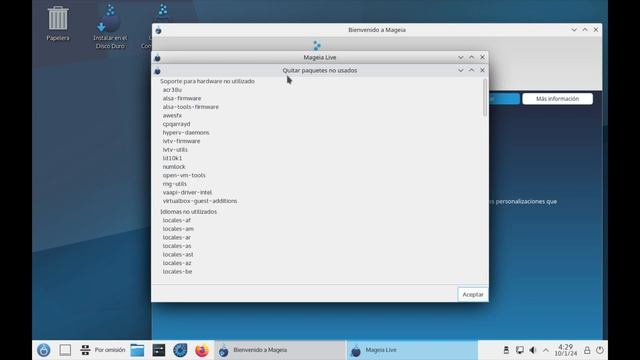
Task: Click the Mageia logo in Bienvenido window
Action: click(x=317, y=45)
